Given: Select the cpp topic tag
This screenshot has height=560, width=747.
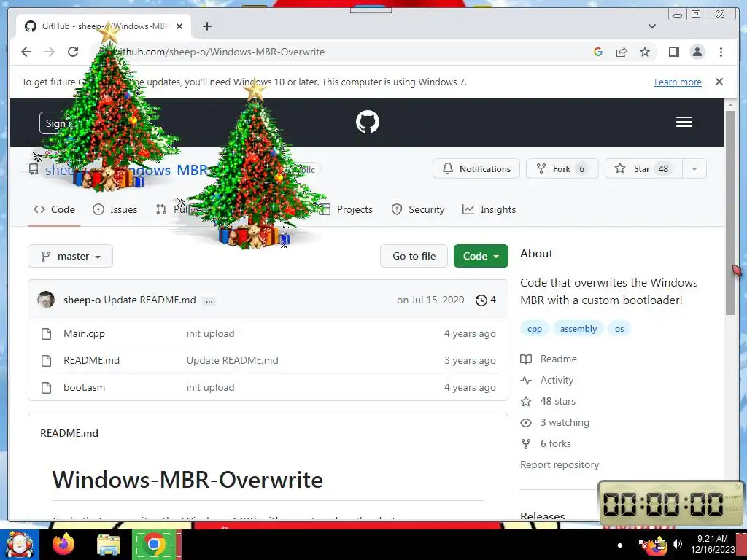Looking at the screenshot, I should coord(535,329).
